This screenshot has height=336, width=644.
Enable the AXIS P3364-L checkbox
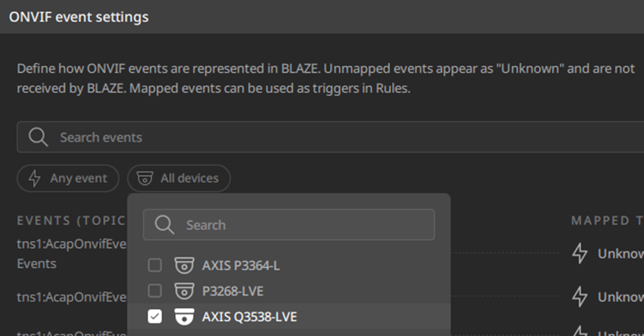point(155,265)
